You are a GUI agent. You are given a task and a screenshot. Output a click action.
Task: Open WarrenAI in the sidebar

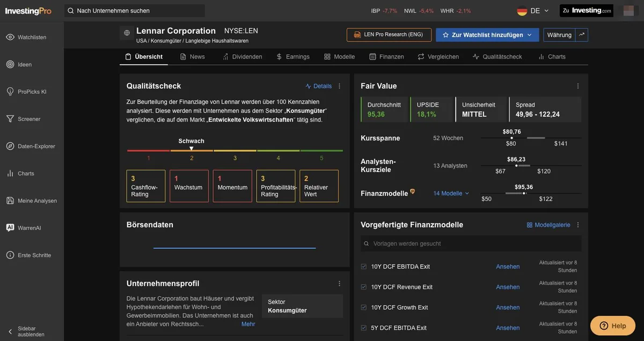point(24,228)
